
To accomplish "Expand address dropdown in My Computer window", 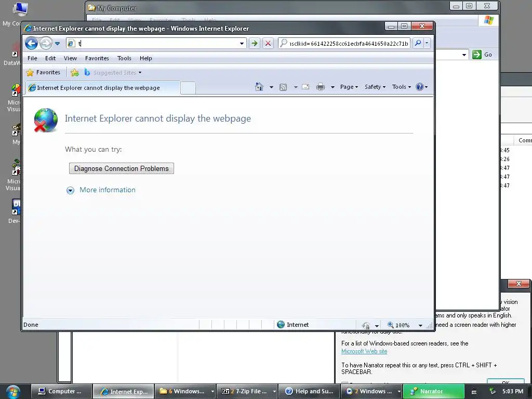I will click(464, 55).
